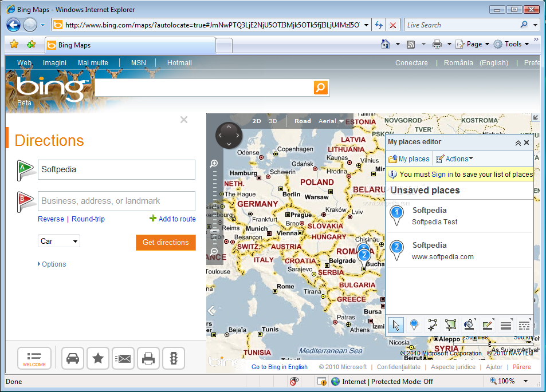
Task: Click the car directions icon
Action: (x=72, y=358)
